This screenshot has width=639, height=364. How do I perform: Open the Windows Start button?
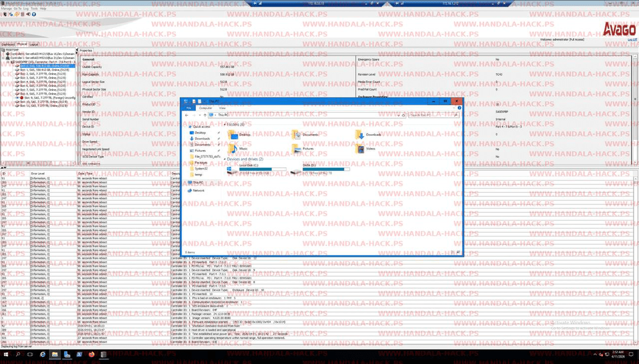(x=6, y=355)
